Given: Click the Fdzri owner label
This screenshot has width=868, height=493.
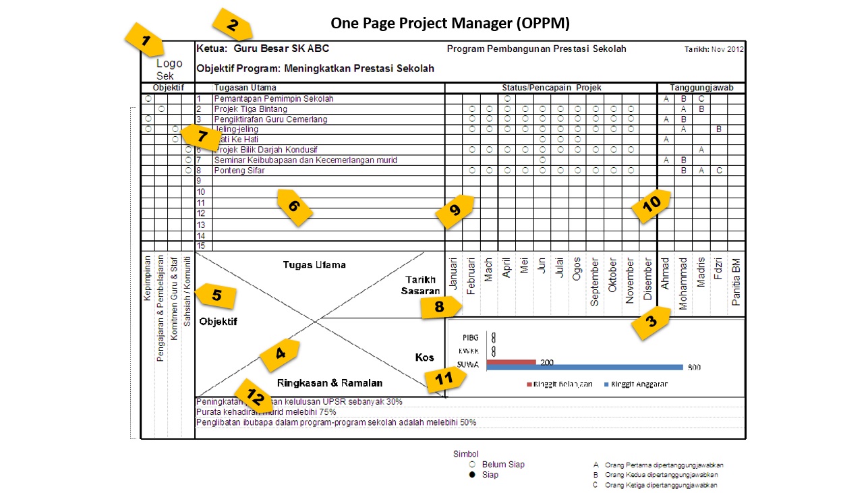Looking at the screenshot, I should pyautogui.click(x=719, y=268).
